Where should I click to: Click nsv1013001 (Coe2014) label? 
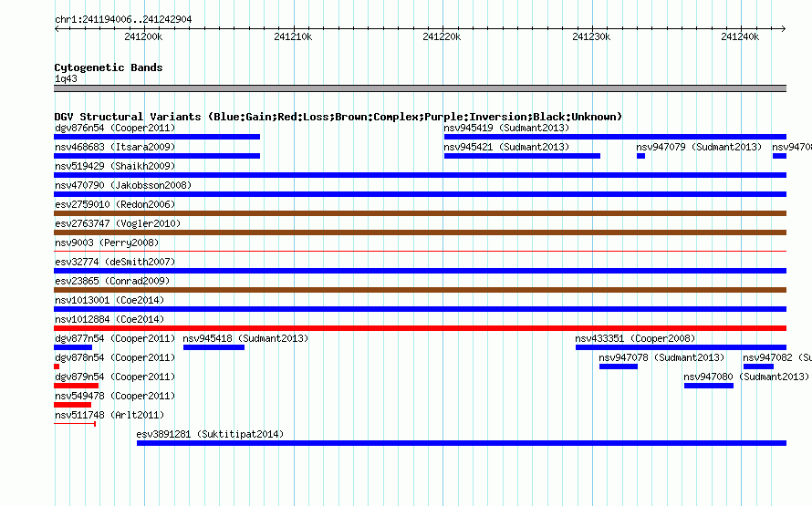109,300
